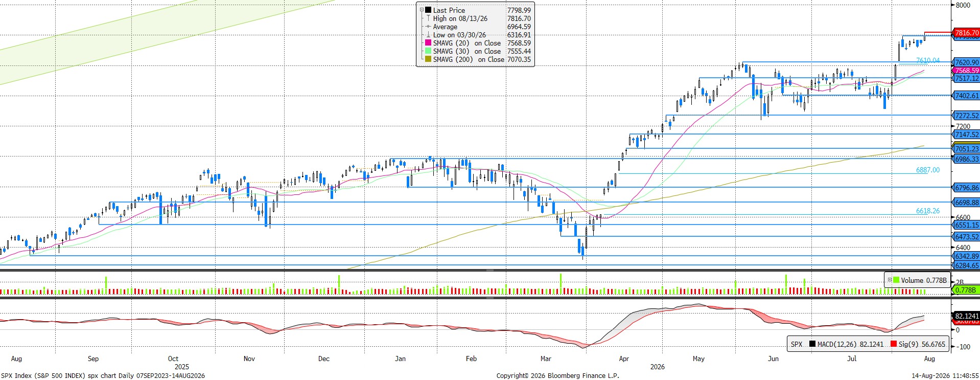Click the 6887.00 annotation text on chart
The height and width of the screenshot is (380, 980).
pyautogui.click(x=927, y=170)
